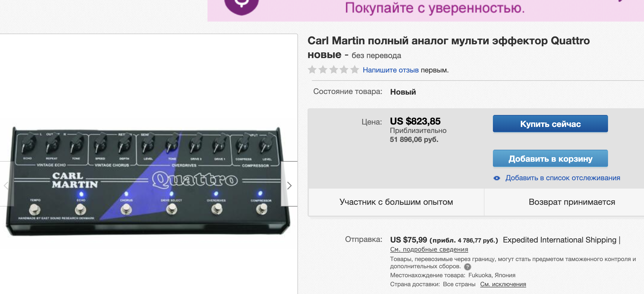This screenshot has width=644, height=294.
Task: Click the Carl Martin product title
Action: (x=449, y=48)
